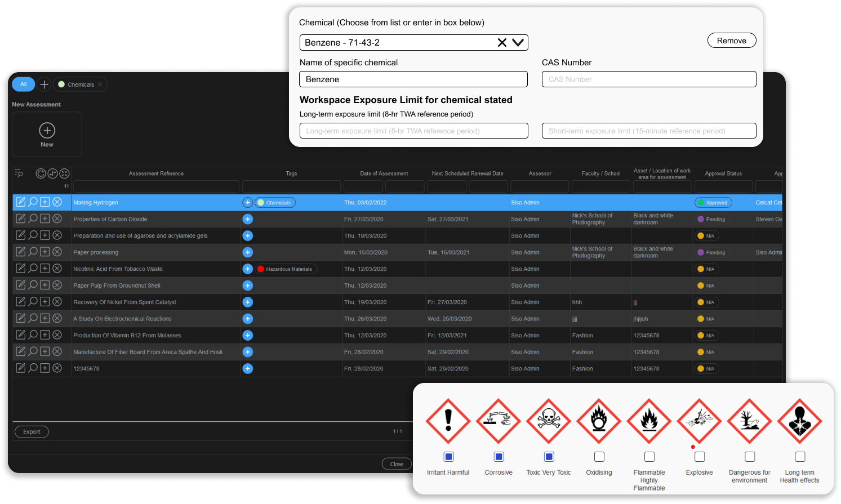Click the Export button
The width and height of the screenshot is (841, 504).
(x=32, y=432)
